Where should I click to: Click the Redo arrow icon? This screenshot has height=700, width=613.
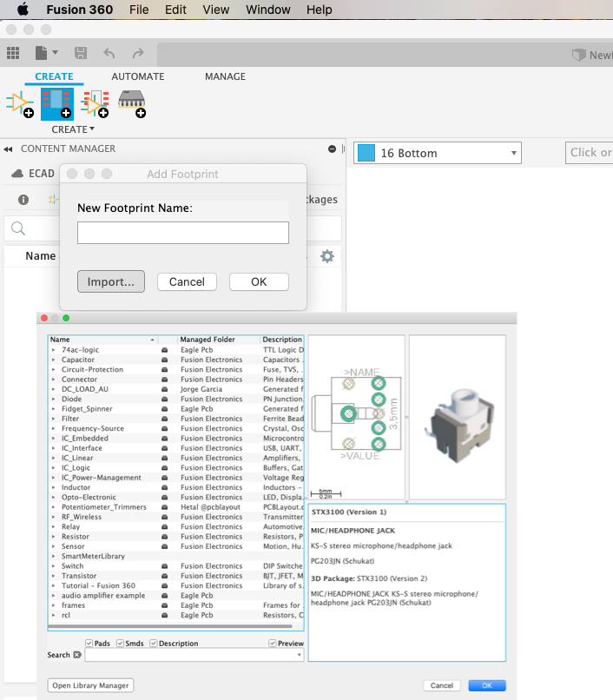(x=138, y=54)
